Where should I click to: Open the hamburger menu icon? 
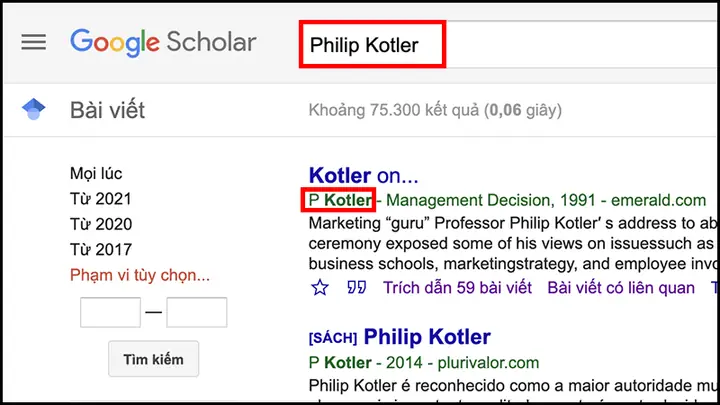(34, 43)
